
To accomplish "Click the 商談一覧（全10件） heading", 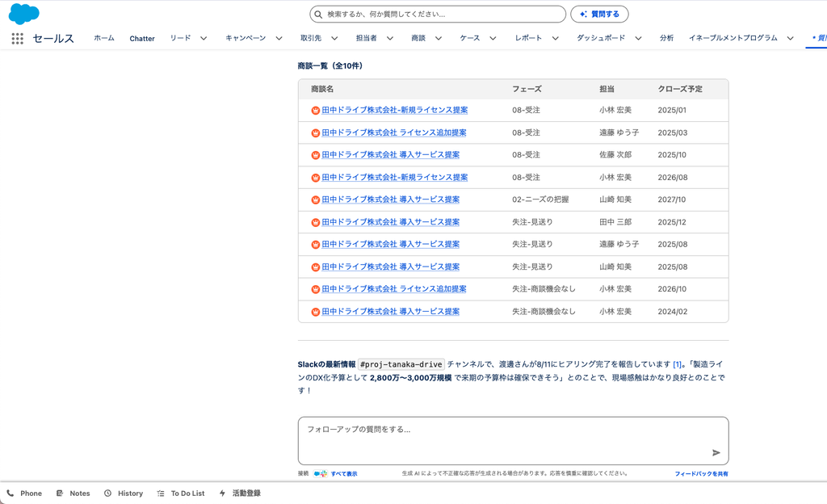I will pyautogui.click(x=330, y=66).
